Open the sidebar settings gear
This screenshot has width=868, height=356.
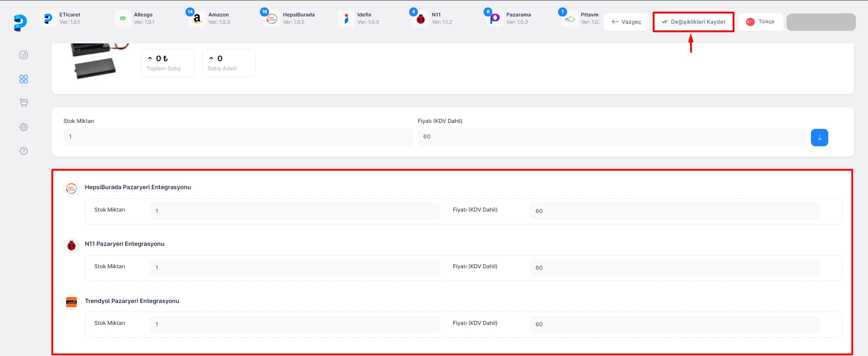pos(24,127)
